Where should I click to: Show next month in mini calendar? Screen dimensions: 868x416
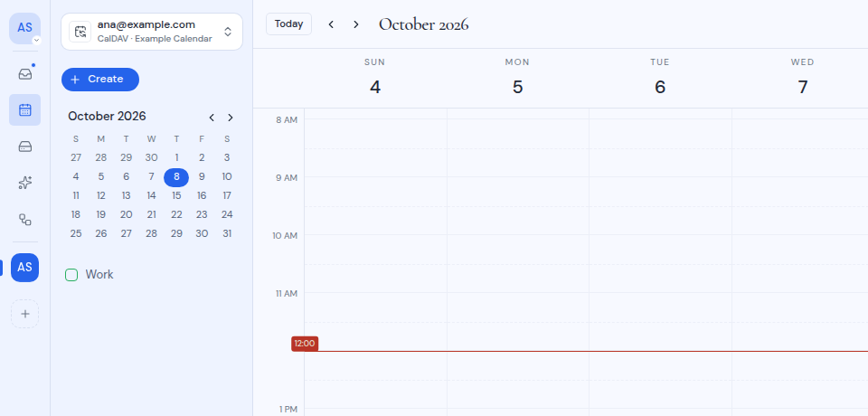(x=231, y=118)
